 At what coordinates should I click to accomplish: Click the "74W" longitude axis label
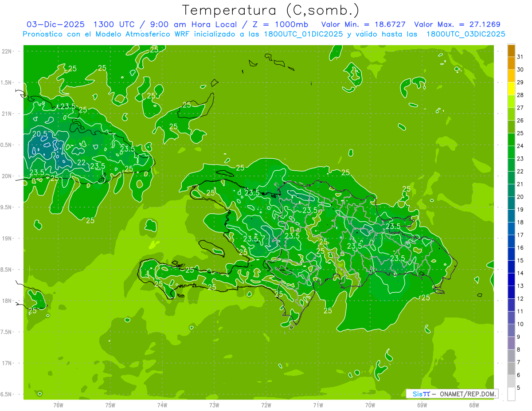(162, 405)
